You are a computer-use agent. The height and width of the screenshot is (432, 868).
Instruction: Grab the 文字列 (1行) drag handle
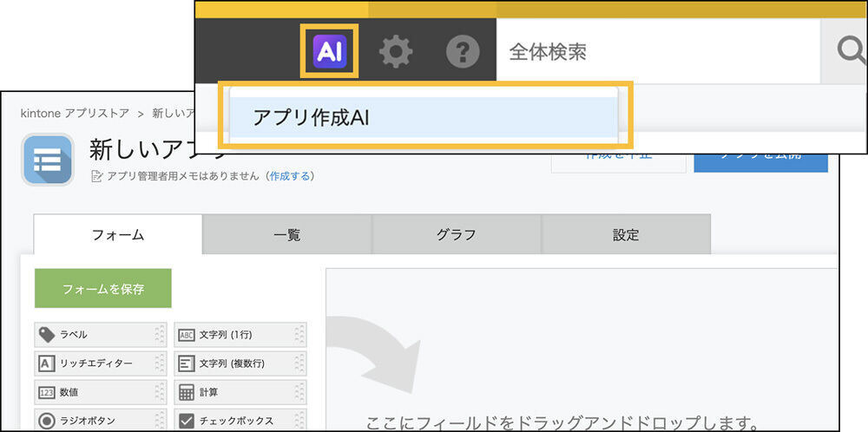coord(300,335)
